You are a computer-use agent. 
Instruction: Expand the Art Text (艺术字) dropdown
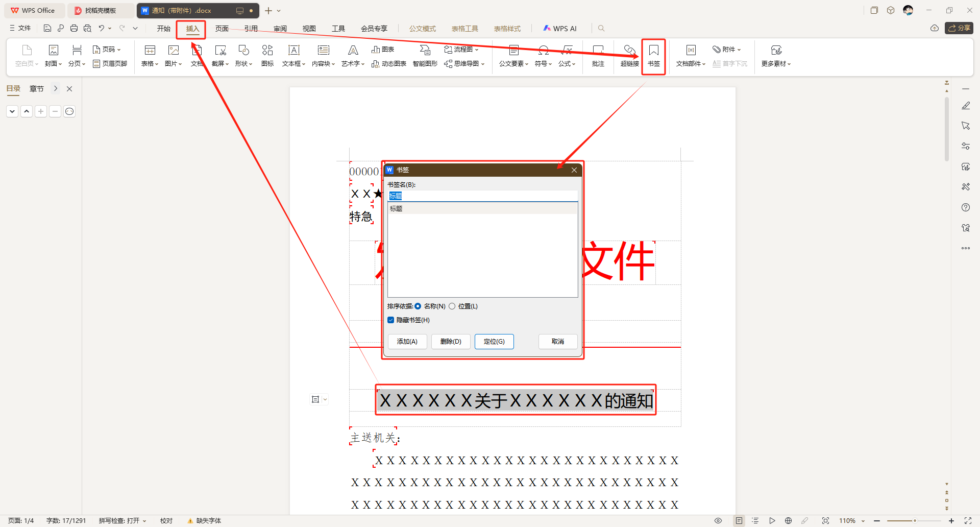pyautogui.click(x=353, y=64)
